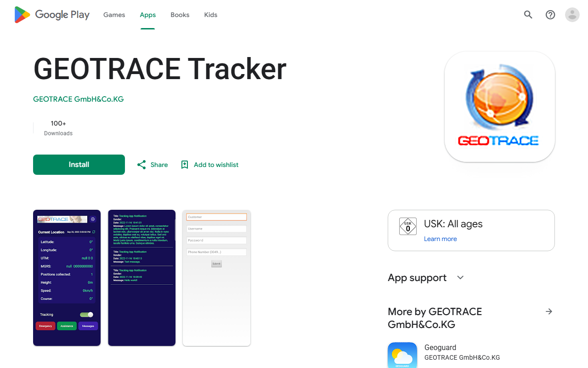
Task: Click the Share text label
Action: (x=159, y=165)
